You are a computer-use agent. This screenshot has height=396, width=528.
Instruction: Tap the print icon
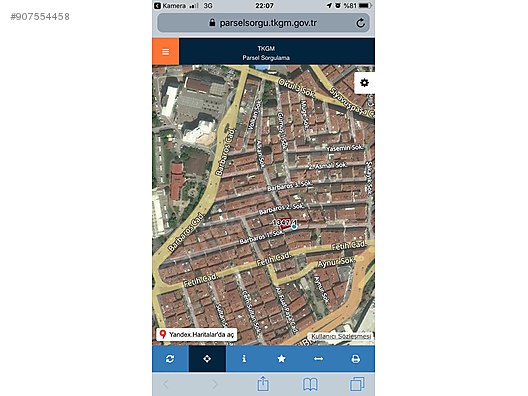point(356,359)
